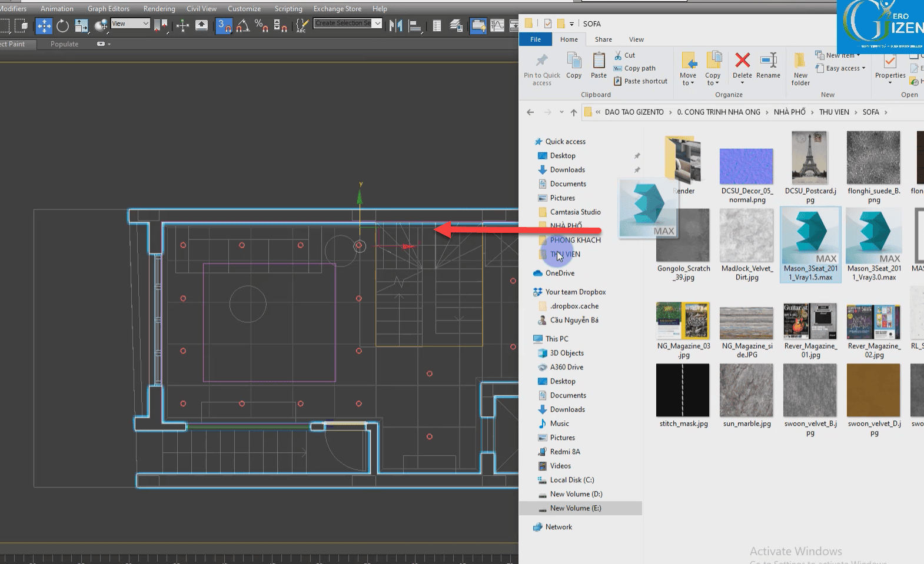Click NHÀ PHỐ in the address breadcrumb
Image resolution: width=924 pixels, height=564 pixels.
pyautogui.click(x=789, y=112)
